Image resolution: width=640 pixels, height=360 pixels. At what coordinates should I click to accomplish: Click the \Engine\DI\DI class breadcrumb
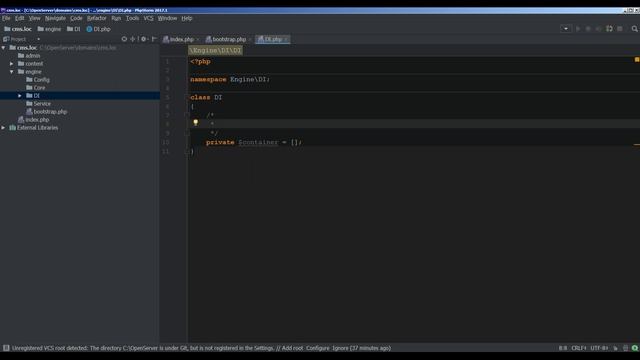click(215, 51)
